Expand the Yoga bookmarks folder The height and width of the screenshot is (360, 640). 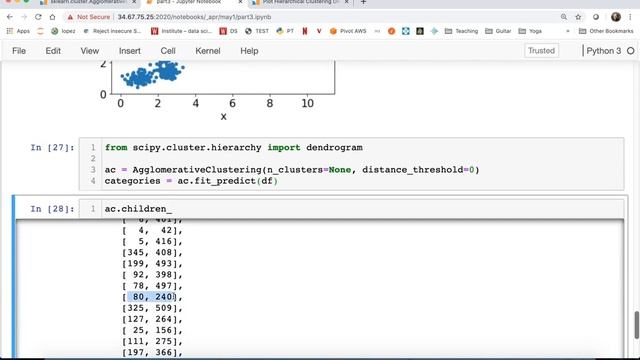point(530,31)
